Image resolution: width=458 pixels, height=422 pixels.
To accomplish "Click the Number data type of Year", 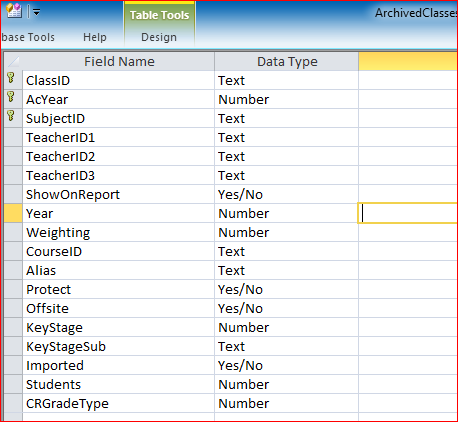I will coord(244,214).
